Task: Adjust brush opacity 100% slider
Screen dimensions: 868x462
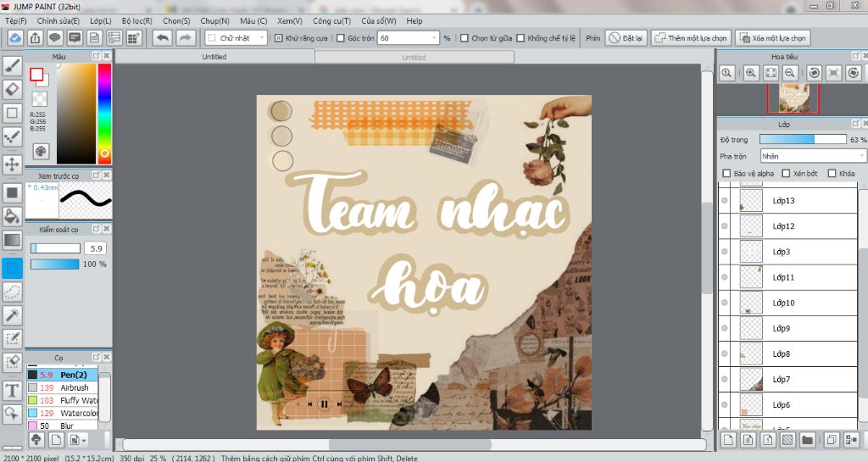Action: [55, 264]
